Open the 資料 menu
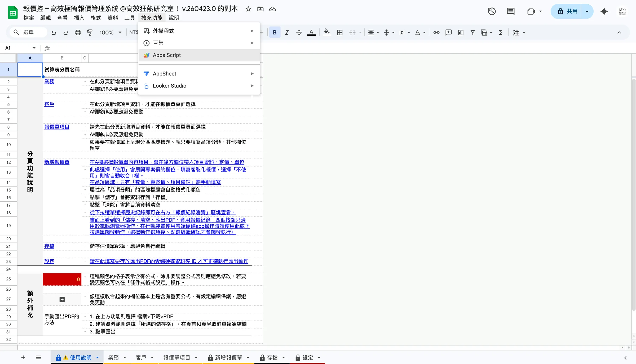The width and height of the screenshot is (636, 364). (x=113, y=18)
